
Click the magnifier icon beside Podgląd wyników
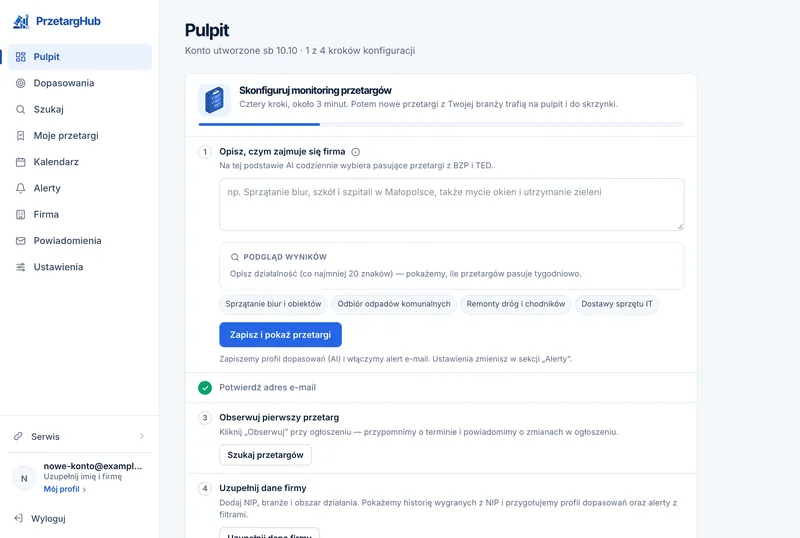coord(235,257)
